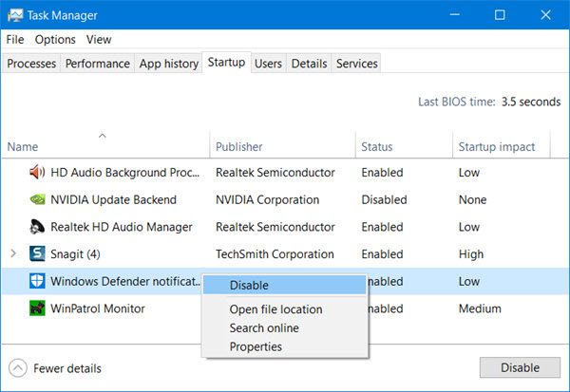Choose Search online from context menu
This screenshot has width=570, height=392.
[264, 328]
